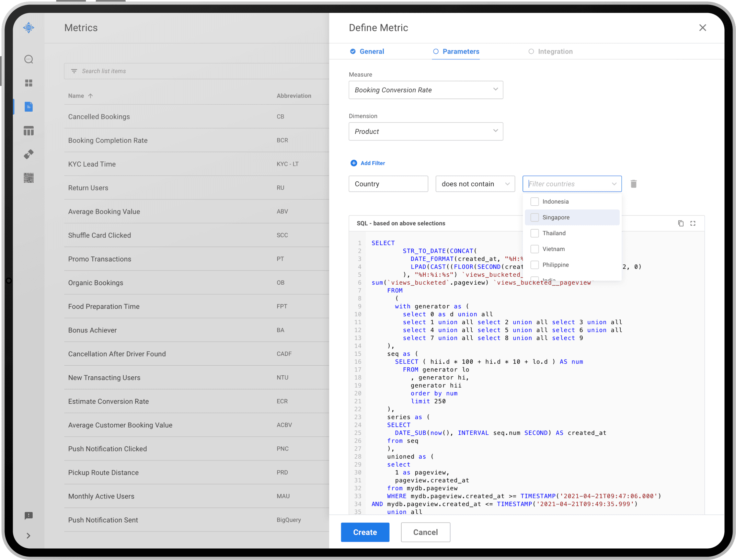Select the KYC Lead Time row
The height and width of the screenshot is (560, 736).
[x=196, y=164]
